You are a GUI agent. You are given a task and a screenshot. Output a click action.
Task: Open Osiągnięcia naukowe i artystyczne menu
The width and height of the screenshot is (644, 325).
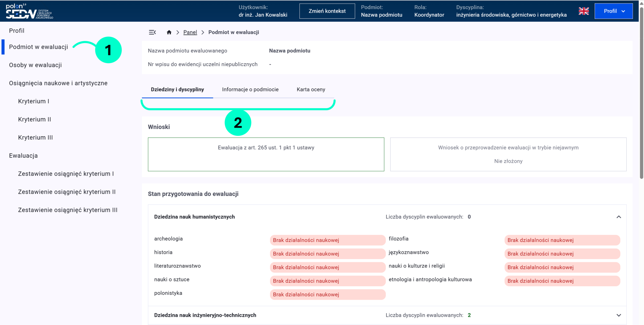point(58,83)
